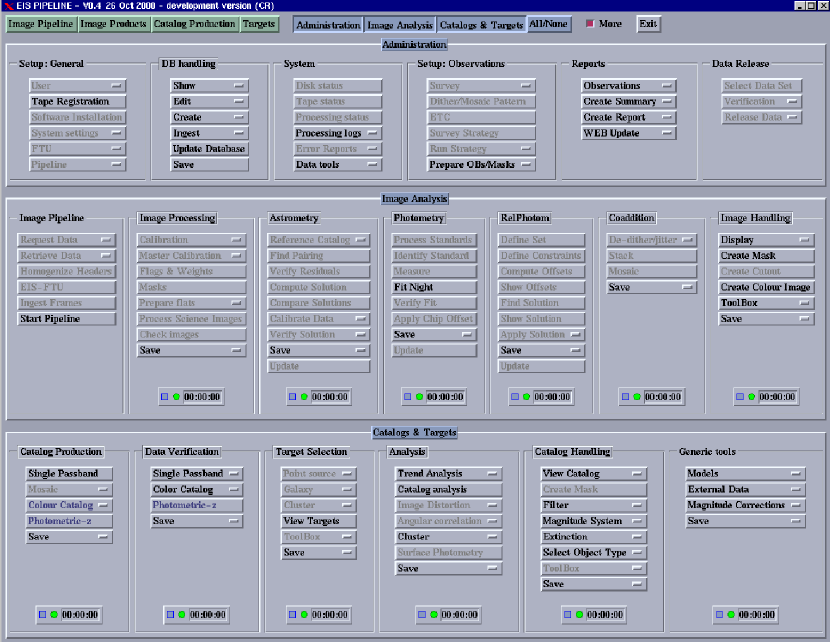Image resolution: width=830 pixels, height=642 pixels.
Task: Click the Exit button
Action: point(648,23)
